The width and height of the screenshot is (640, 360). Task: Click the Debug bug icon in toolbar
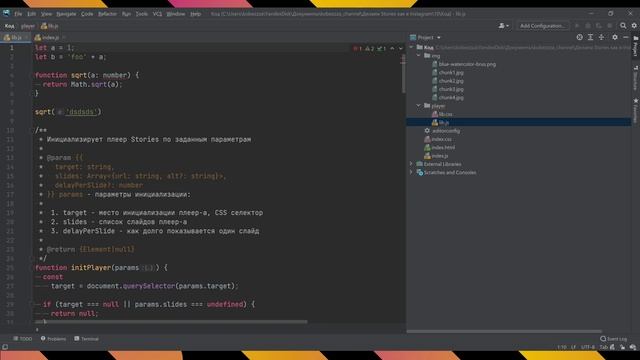(588, 26)
